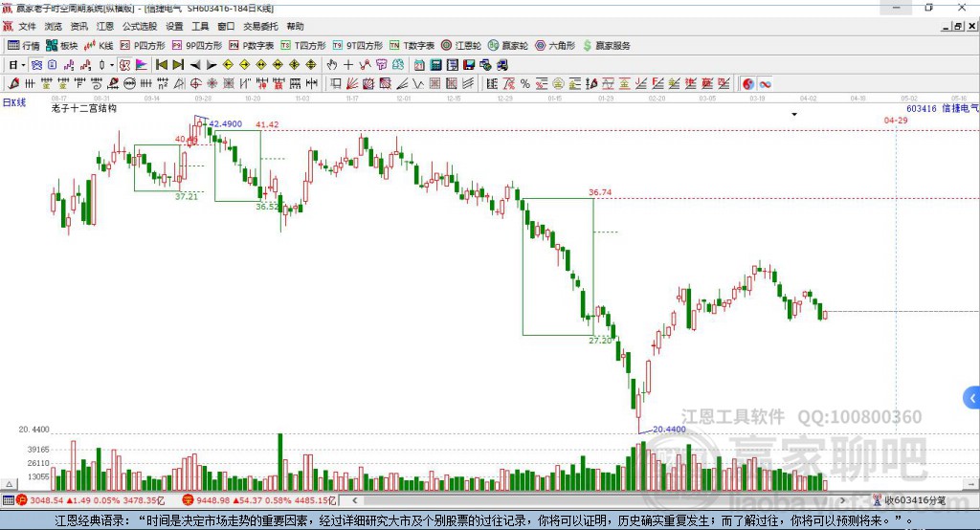The height and width of the screenshot is (530, 980).
Task: Open the 赢家轮 wheel tool
Action: 508,46
